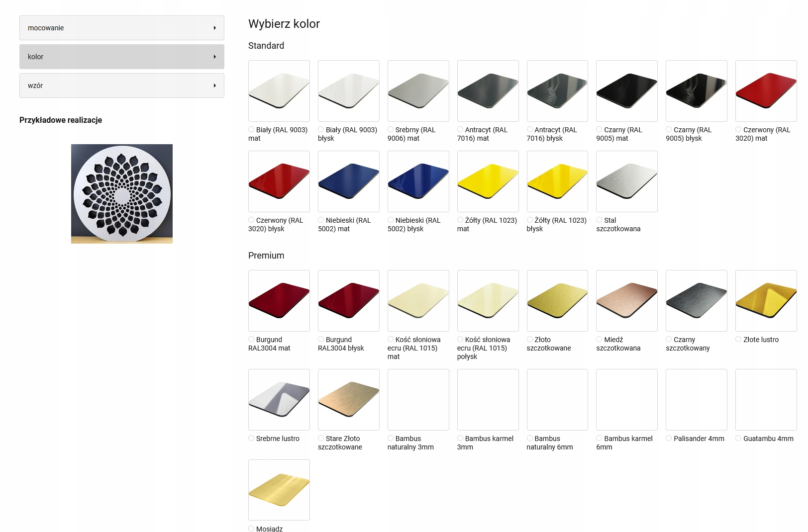
Task: Choose the Czerwony (RAL 3020) mat swatch
Action: click(766, 91)
